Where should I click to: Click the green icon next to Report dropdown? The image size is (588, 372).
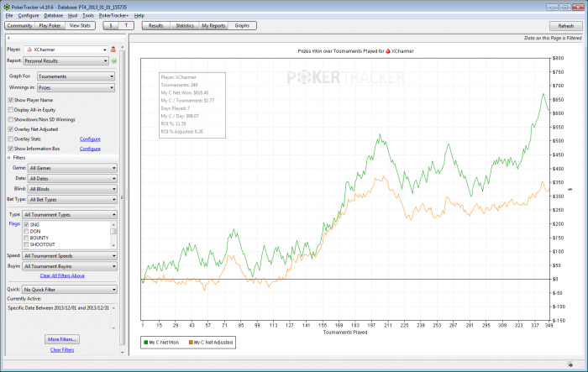tap(113, 61)
